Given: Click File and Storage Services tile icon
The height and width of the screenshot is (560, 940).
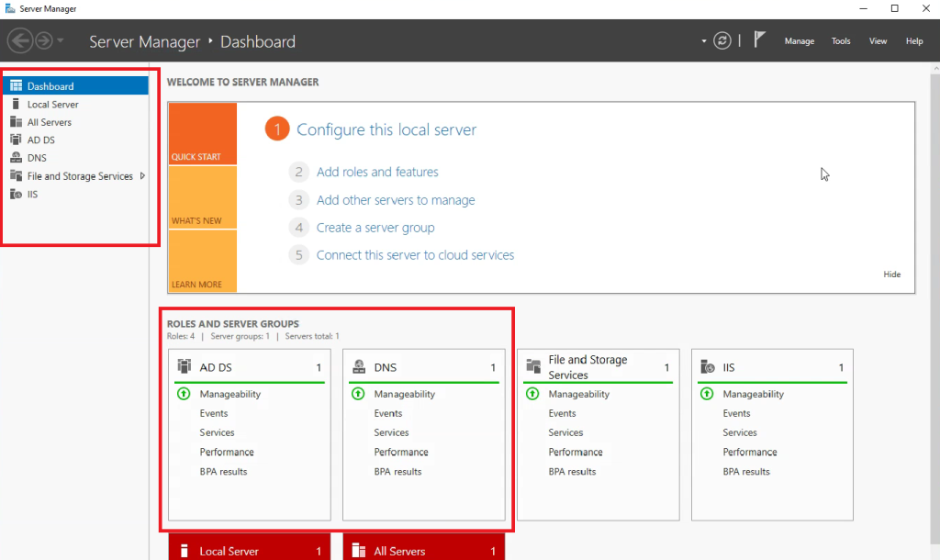Looking at the screenshot, I should click(533, 366).
